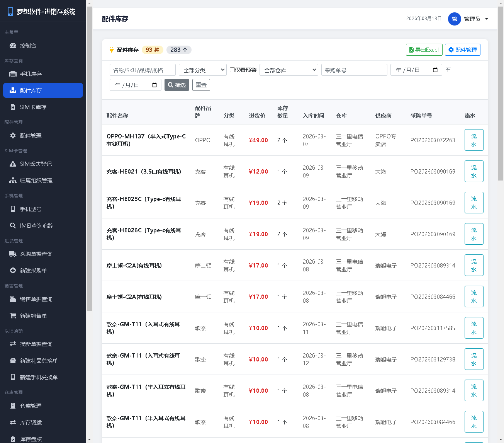Open 归属组织管理 sitemap icon
The image size is (504, 443).
[x=13, y=181]
